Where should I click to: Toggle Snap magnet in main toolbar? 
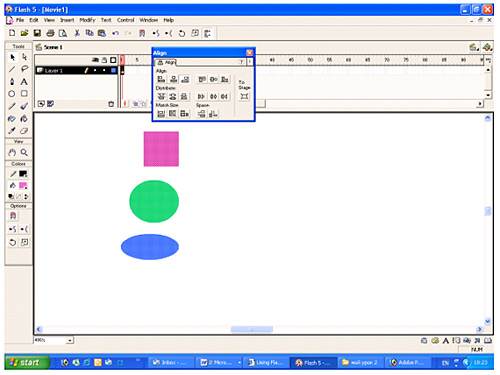click(142, 33)
